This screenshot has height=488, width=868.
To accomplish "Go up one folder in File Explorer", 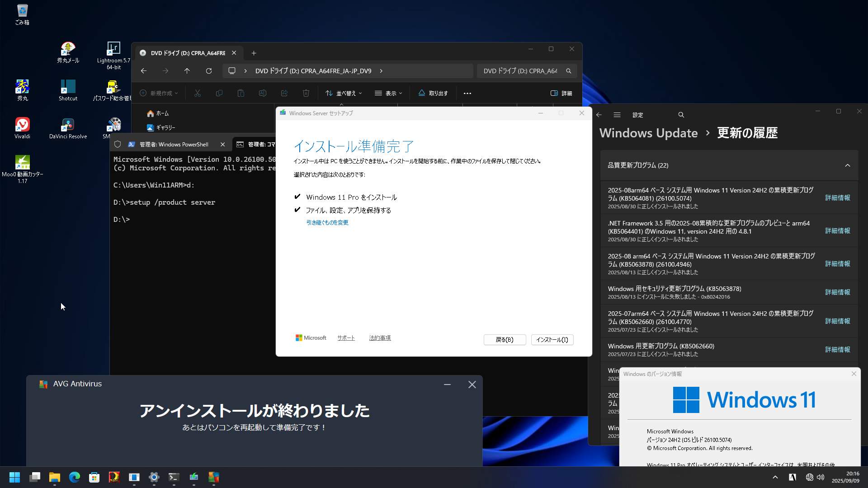I will (187, 71).
